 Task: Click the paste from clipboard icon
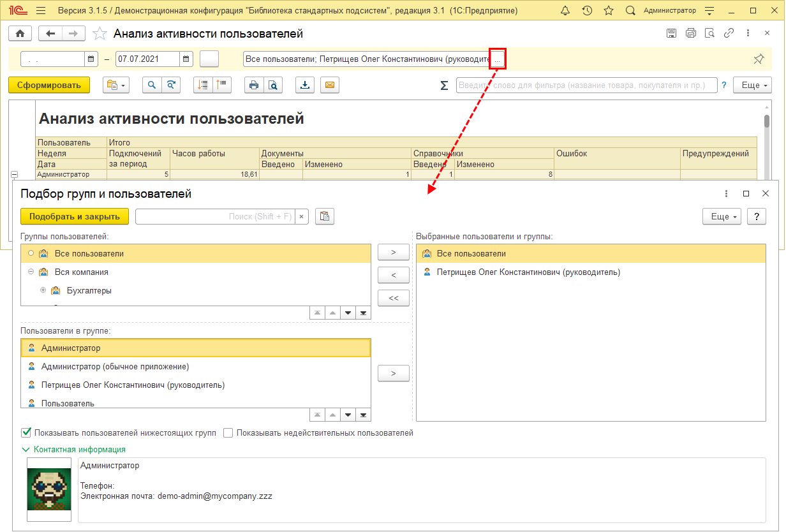[x=325, y=216]
